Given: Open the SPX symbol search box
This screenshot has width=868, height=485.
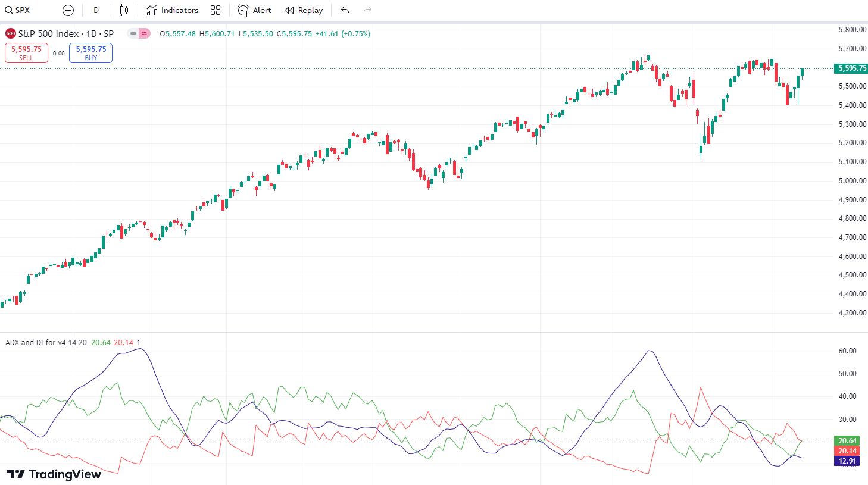Looking at the screenshot, I should pyautogui.click(x=18, y=10).
